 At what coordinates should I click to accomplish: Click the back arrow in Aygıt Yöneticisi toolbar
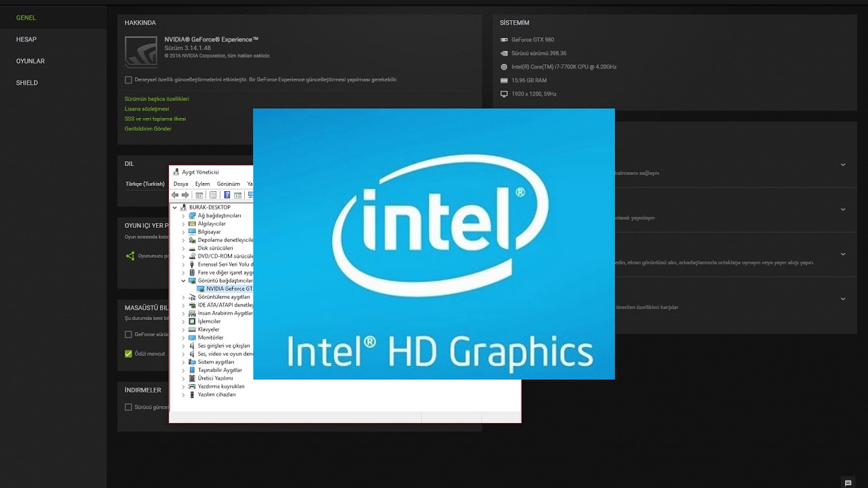175,195
